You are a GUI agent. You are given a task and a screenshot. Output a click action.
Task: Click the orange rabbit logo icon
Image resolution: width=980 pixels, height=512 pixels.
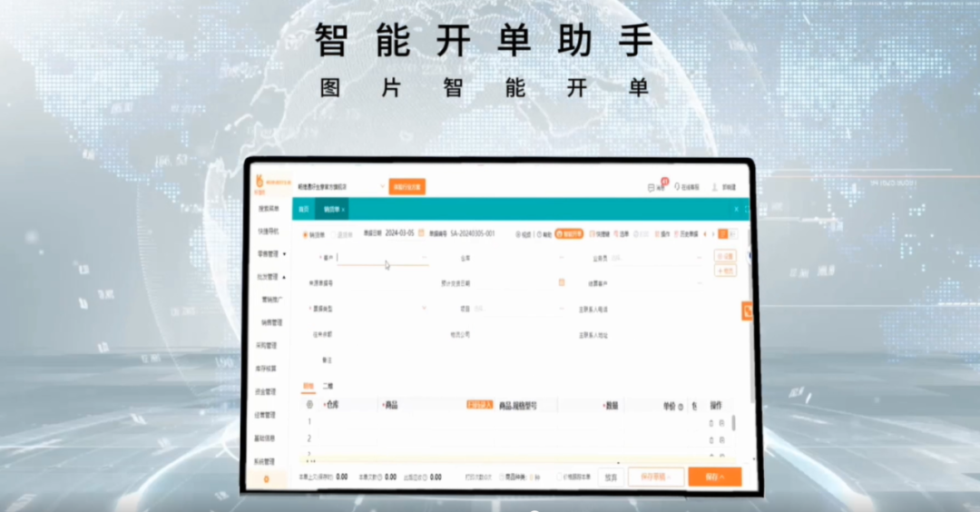coord(260,182)
